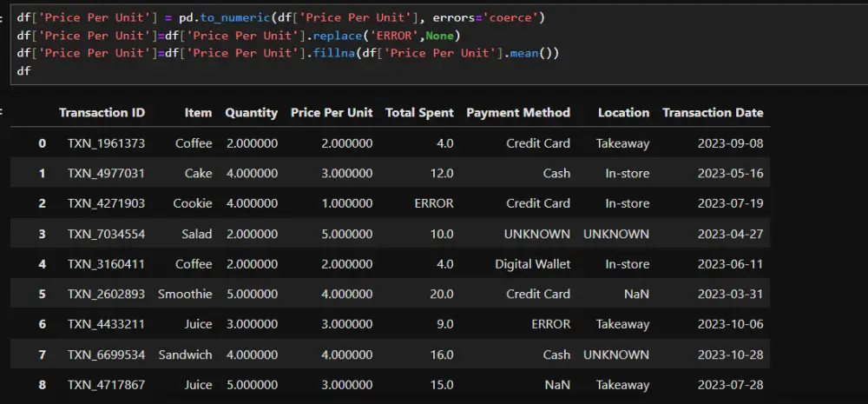This screenshot has height=404, width=868.
Task: Click the Total Spent value 15.0
Action: click(x=443, y=385)
